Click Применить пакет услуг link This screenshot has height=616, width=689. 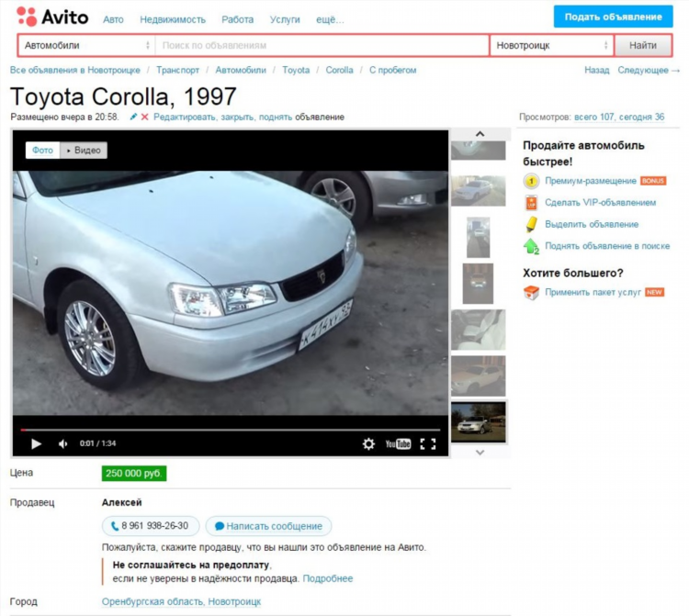click(x=593, y=293)
